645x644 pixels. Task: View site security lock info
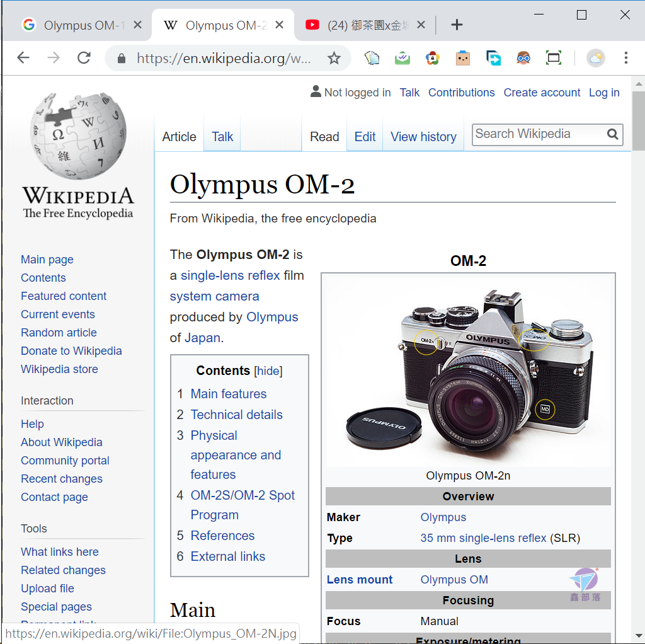click(x=122, y=58)
